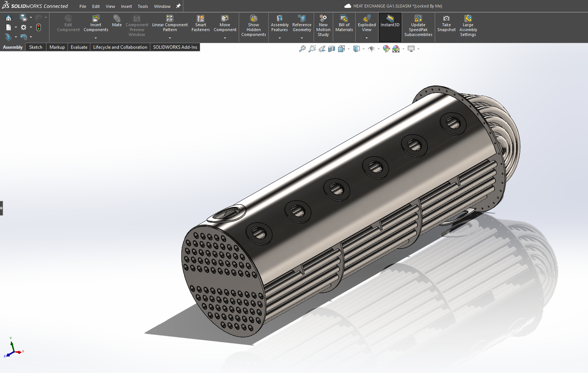This screenshot has height=373, width=588.
Task: Expand Options gear dropdown arrow
Action: pyautogui.click(x=31, y=27)
